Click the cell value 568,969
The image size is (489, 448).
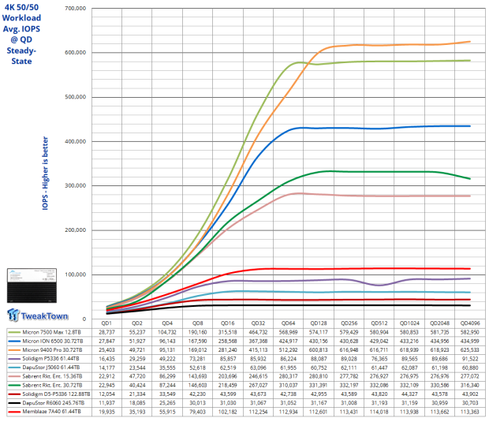(x=288, y=332)
